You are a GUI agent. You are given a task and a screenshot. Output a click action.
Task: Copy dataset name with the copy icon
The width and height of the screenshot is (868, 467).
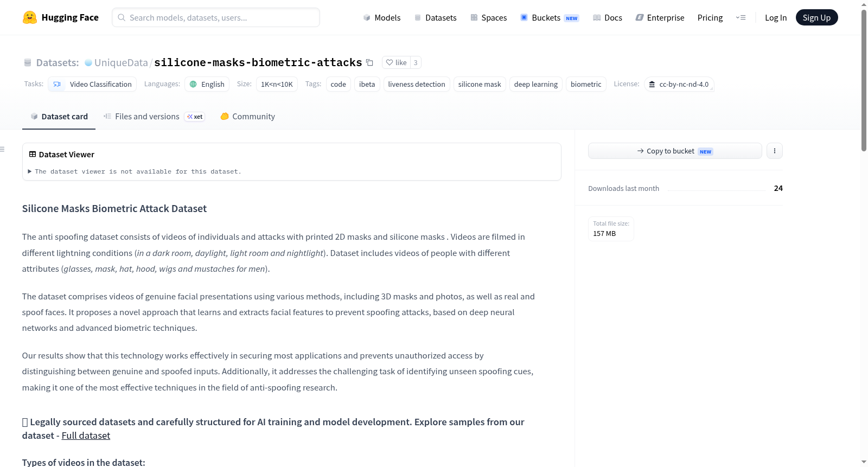point(369,62)
